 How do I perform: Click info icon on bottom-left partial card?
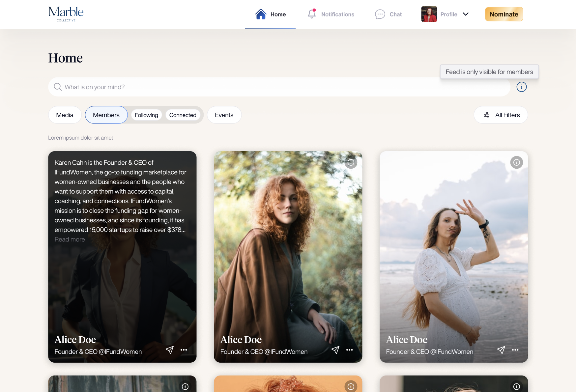[x=185, y=386]
